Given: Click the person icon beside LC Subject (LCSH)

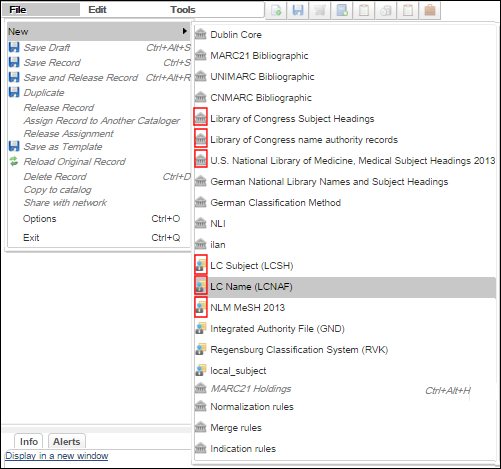Looking at the screenshot, I should (201, 265).
